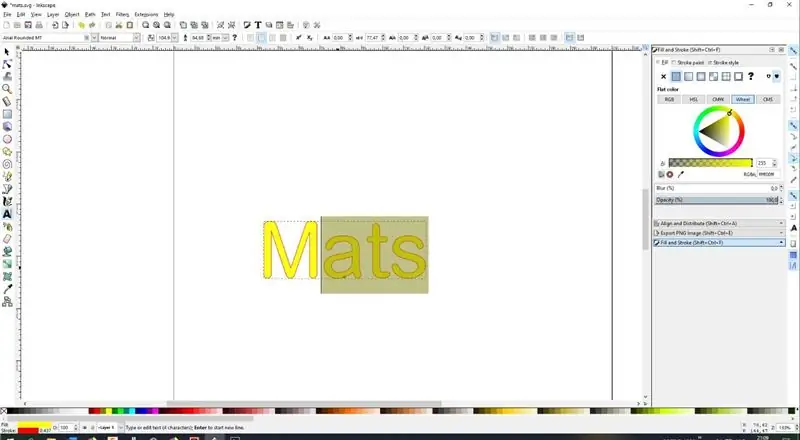This screenshot has height=440, width=800.
Task: Open the Object menu
Action: (72, 15)
